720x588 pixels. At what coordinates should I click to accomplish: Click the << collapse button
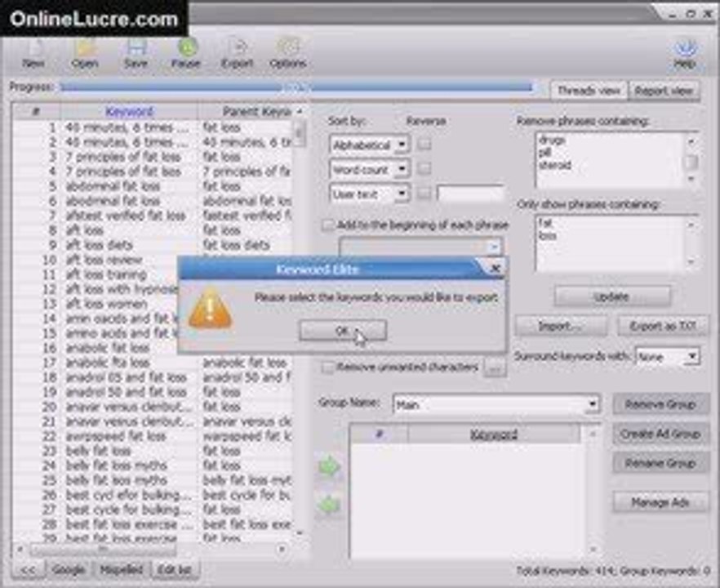pos(29,570)
